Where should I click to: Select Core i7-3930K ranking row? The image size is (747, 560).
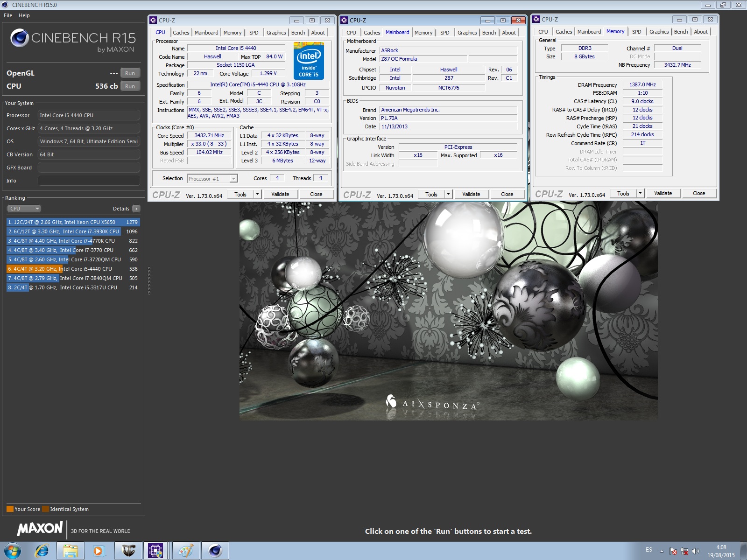[x=73, y=231]
